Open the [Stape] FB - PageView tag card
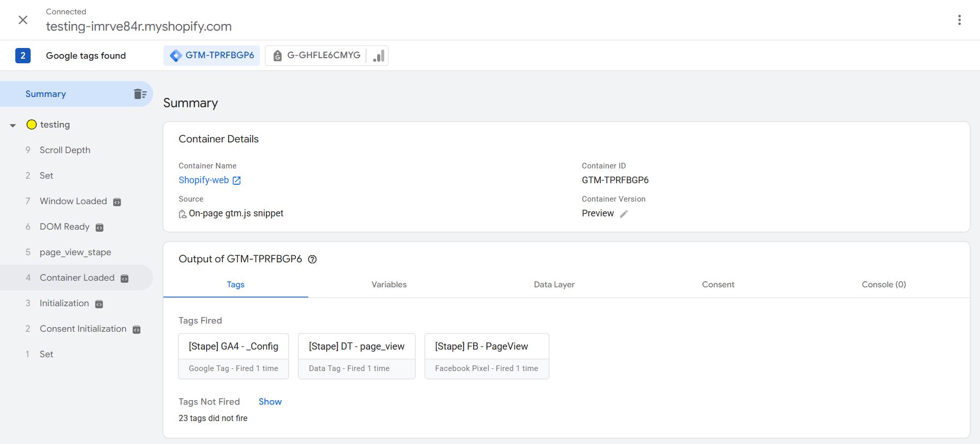The width and height of the screenshot is (980, 444). point(487,356)
